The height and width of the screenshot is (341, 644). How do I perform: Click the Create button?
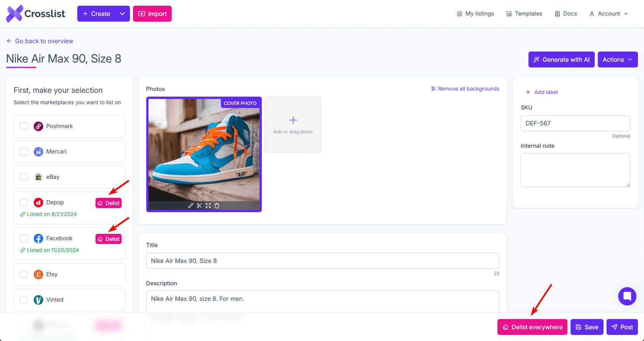pos(96,14)
